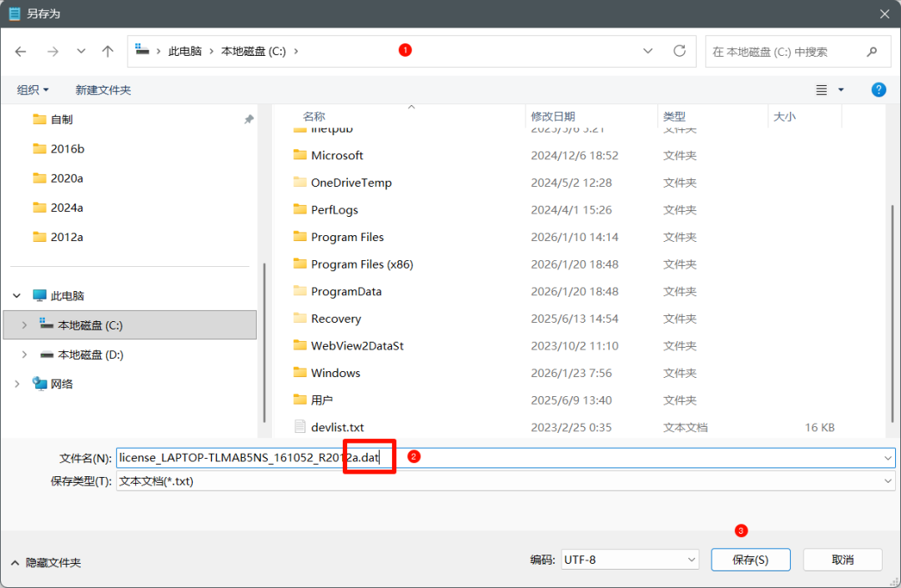
Task: Expand the 本地磁盘 (D:) tree node
Action: point(24,354)
